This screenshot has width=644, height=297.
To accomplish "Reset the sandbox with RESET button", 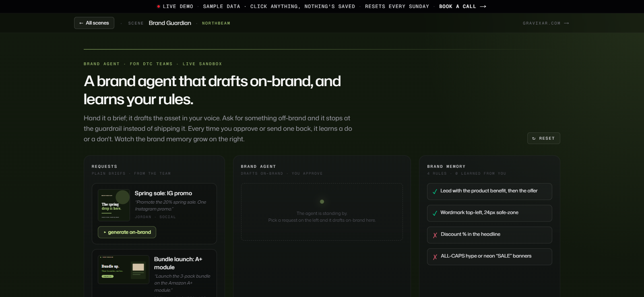I will pyautogui.click(x=543, y=138).
